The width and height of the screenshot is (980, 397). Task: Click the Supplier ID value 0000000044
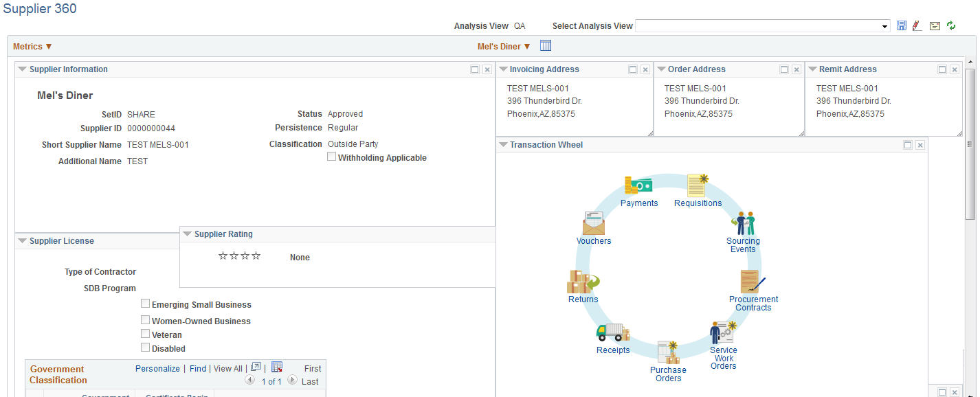[x=151, y=128]
